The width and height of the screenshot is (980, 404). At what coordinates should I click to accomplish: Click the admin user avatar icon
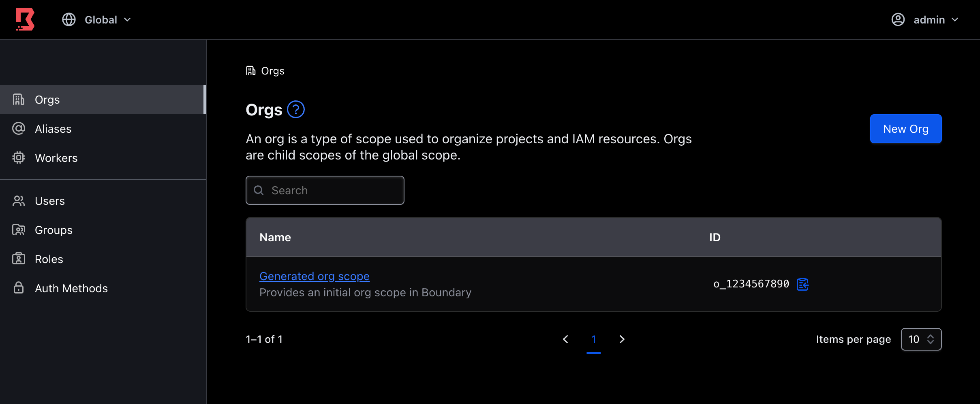click(x=898, y=19)
